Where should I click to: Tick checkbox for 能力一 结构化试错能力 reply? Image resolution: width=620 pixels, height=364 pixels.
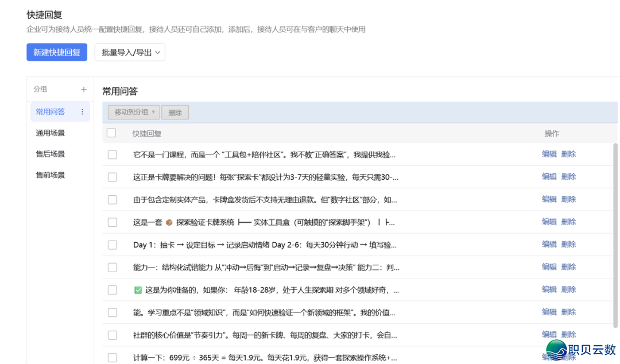coord(113,268)
